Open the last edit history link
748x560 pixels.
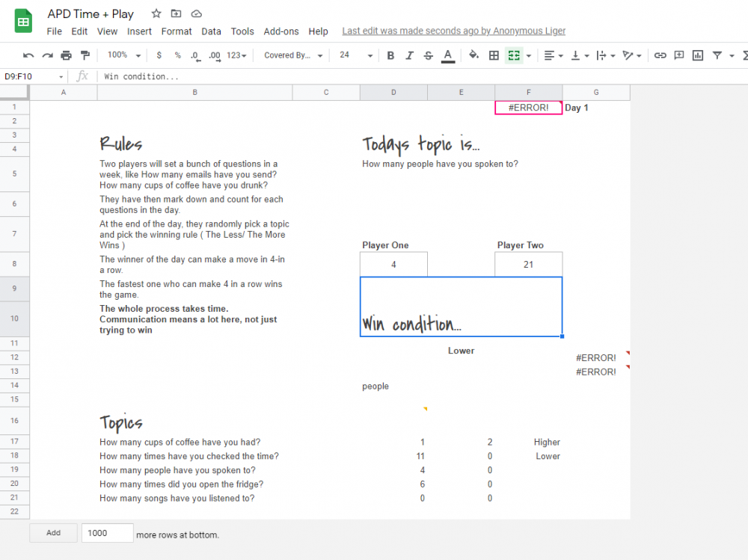coord(453,31)
